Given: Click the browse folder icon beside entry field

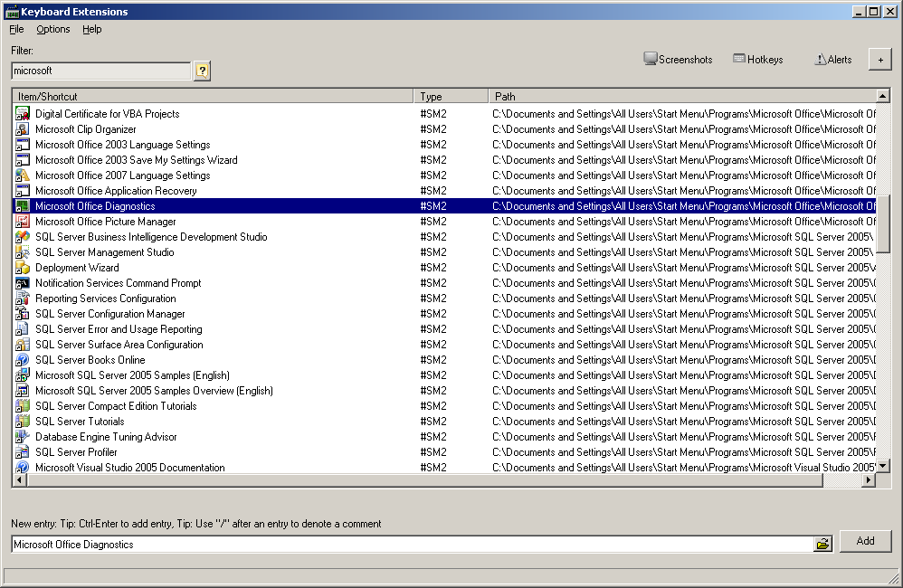Looking at the screenshot, I should [x=822, y=544].
